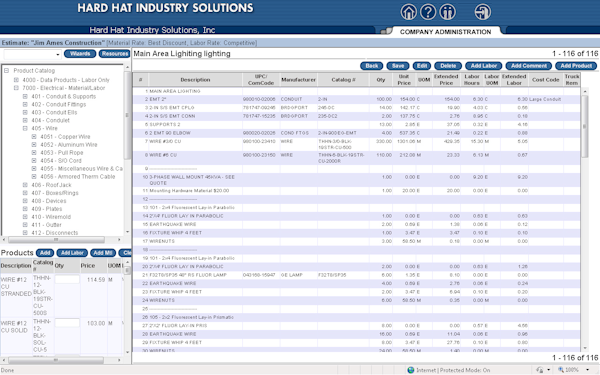Click the Edit button
The height and width of the screenshot is (375, 600).
422,66
